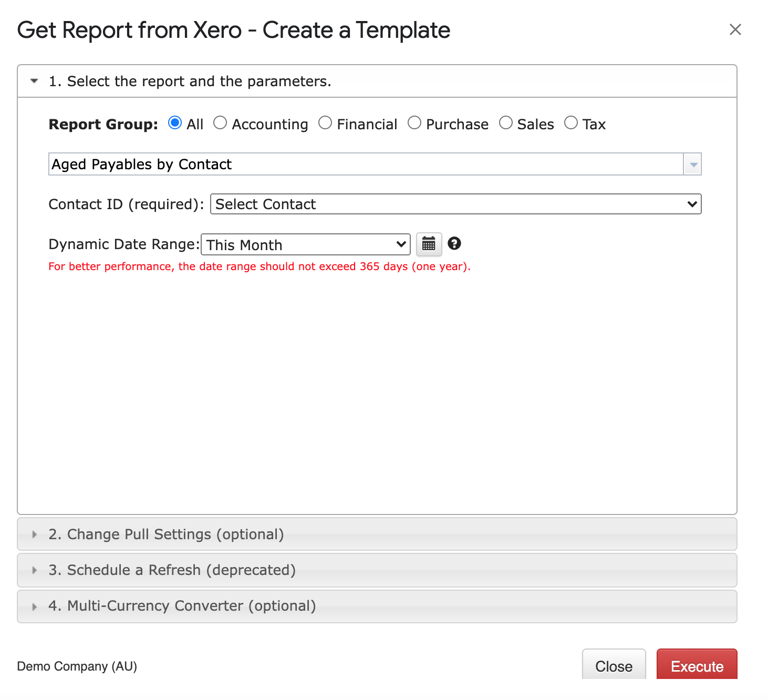768x700 pixels.
Task: Open the Aged Payables by Contact report dropdown arrow
Action: click(x=693, y=164)
